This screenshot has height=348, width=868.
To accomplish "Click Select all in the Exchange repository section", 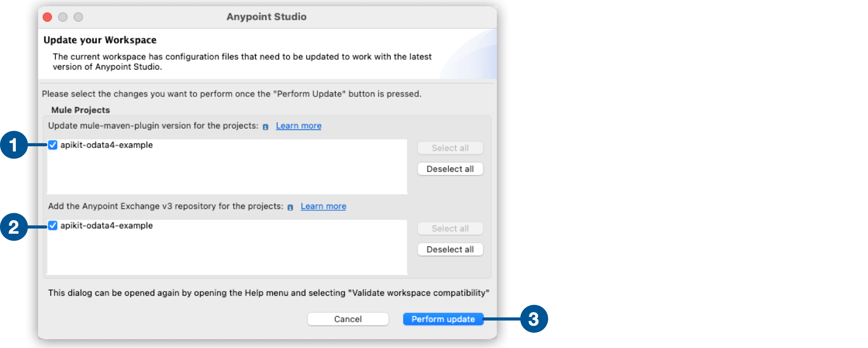I will tap(449, 228).
